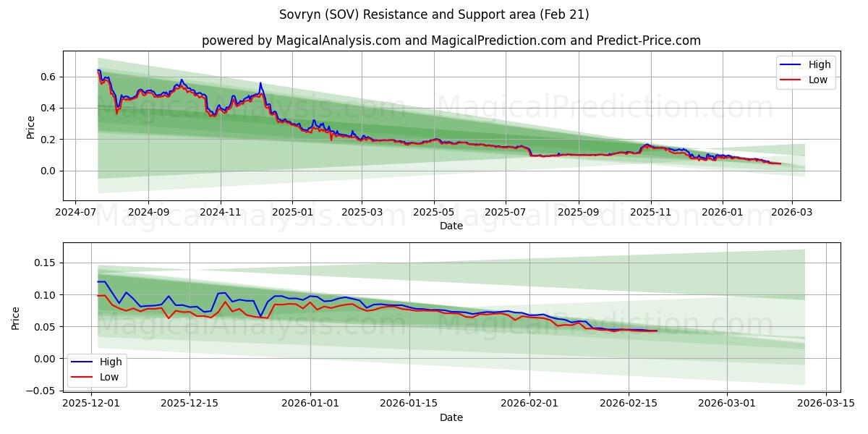Click the '0.4' price tick on top chart
The height and width of the screenshot is (434, 868).
[49, 108]
